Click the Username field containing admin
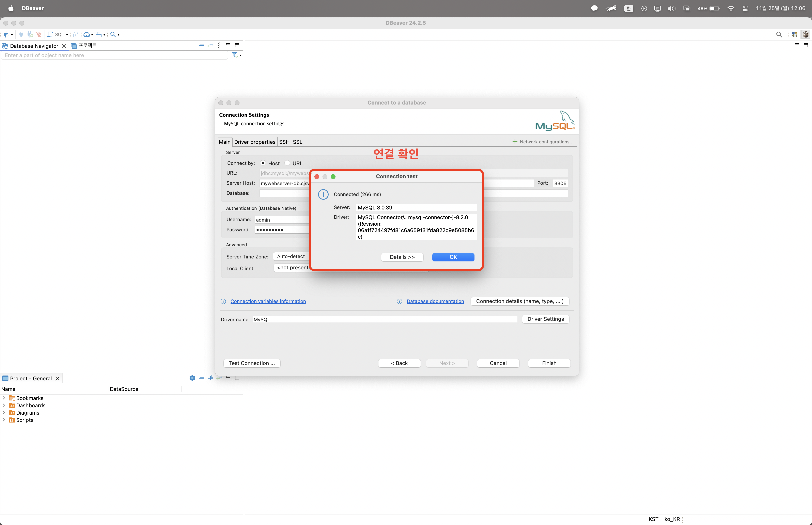Image resolution: width=812 pixels, height=525 pixels. [282, 220]
